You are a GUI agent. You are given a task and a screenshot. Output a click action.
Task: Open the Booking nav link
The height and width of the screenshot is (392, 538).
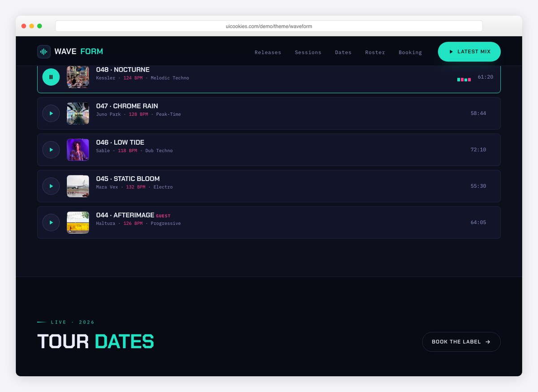[x=410, y=52]
